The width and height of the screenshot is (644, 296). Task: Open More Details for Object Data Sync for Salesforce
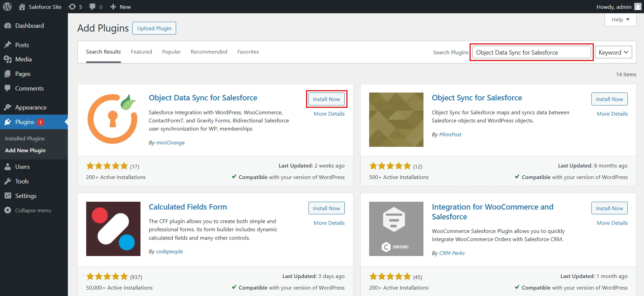pyautogui.click(x=329, y=114)
